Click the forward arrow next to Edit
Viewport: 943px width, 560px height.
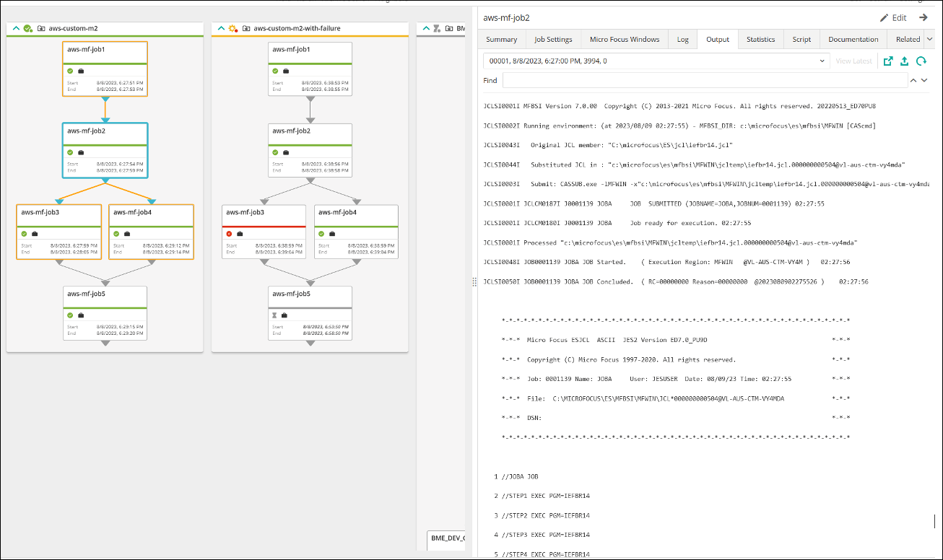coord(923,16)
